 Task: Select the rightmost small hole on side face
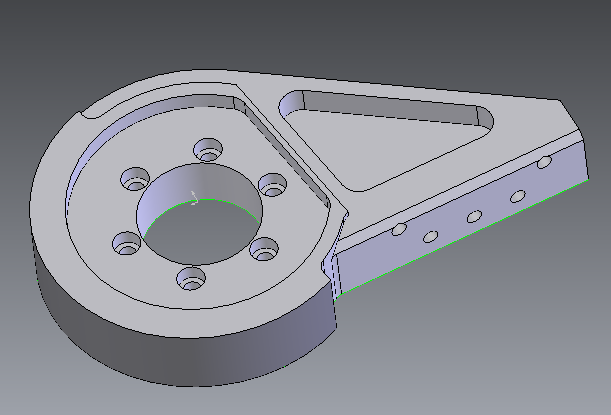coord(545,161)
